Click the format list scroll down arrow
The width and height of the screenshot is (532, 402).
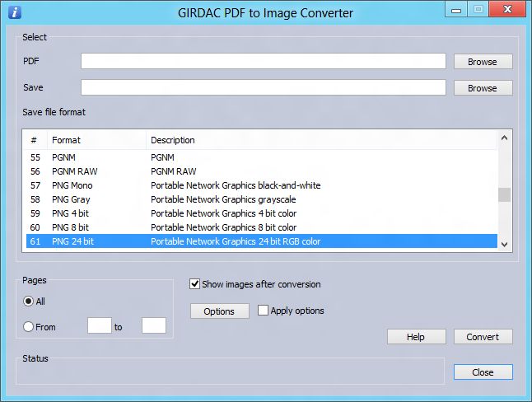504,244
